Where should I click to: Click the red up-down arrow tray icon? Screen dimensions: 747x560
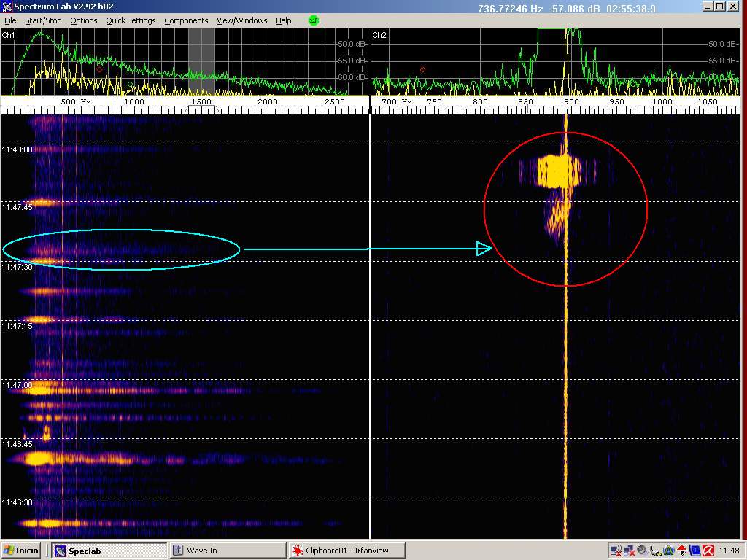point(681,551)
